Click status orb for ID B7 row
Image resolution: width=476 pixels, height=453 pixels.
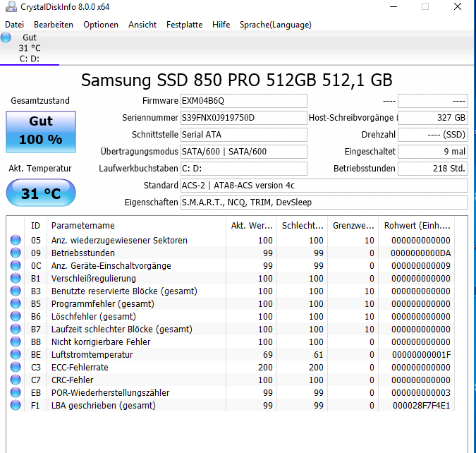coord(16,329)
